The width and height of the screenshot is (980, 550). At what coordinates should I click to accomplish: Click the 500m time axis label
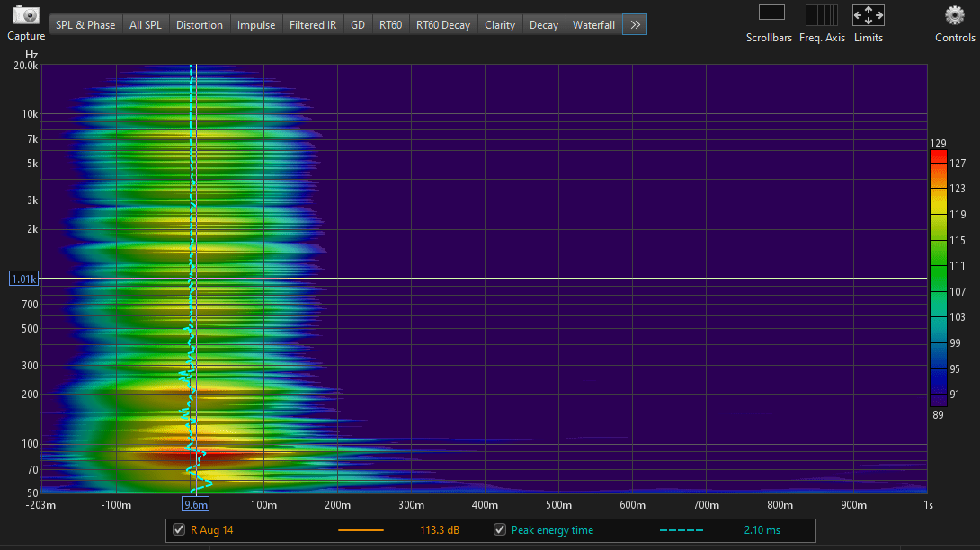tap(558, 505)
